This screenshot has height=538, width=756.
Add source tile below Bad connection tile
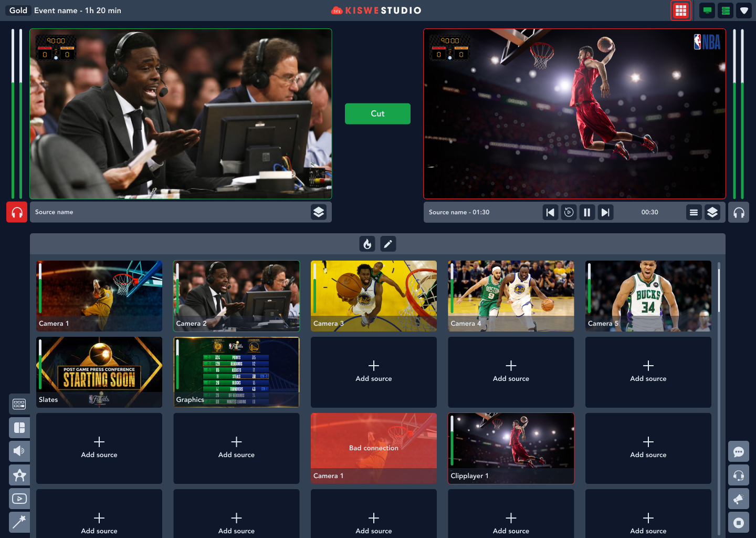pos(374,514)
